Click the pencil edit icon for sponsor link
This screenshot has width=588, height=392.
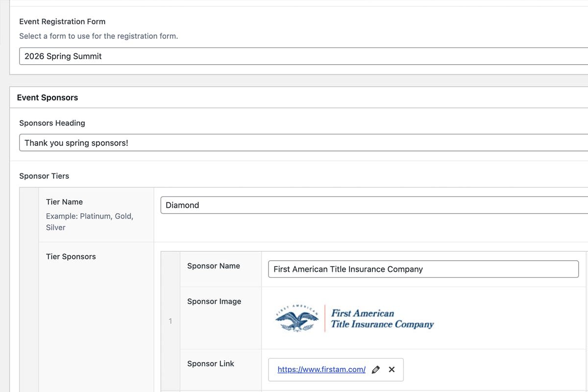tap(376, 369)
